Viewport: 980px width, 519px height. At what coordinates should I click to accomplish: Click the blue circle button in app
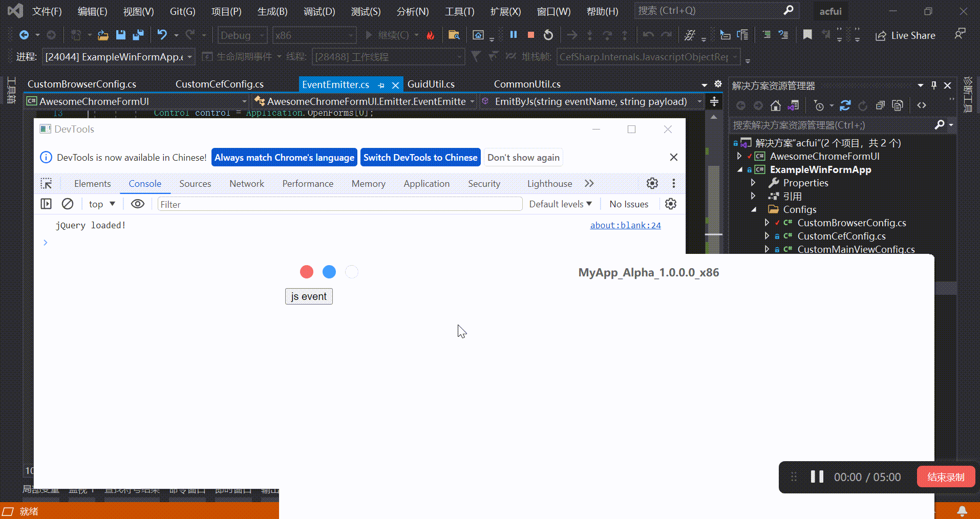329,272
